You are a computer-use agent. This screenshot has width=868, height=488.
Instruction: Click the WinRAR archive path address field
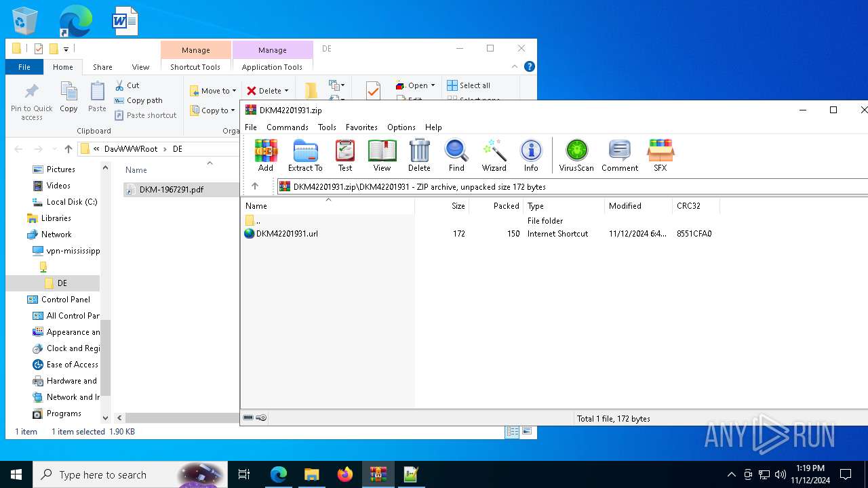tap(572, 186)
